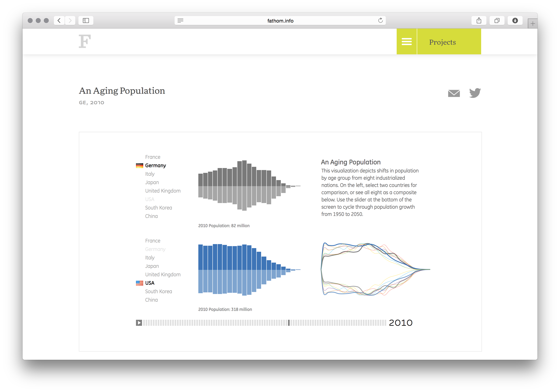This screenshot has width=560, height=392.
Task: Switch Japan on in the bottom list
Action: (152, 266)
